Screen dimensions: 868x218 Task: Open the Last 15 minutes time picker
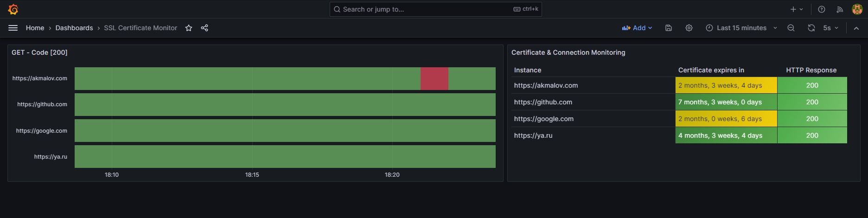741,28
